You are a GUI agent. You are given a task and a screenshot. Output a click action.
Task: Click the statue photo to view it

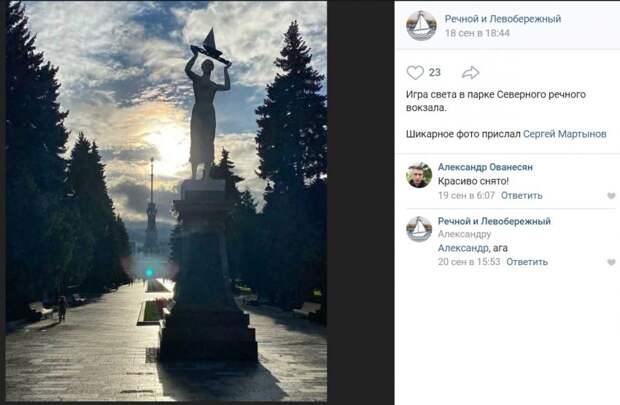click(x=166, y=201)
